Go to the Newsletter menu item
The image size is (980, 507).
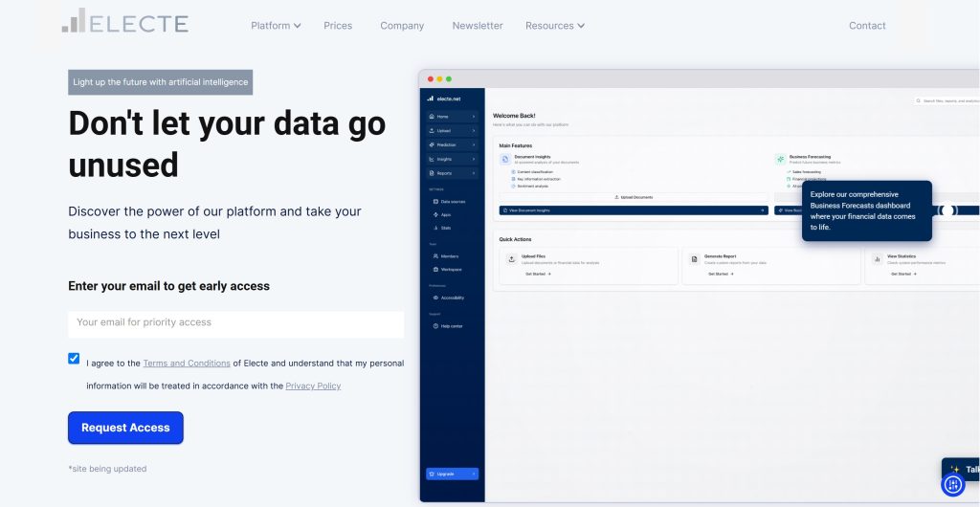click(477, 26)
